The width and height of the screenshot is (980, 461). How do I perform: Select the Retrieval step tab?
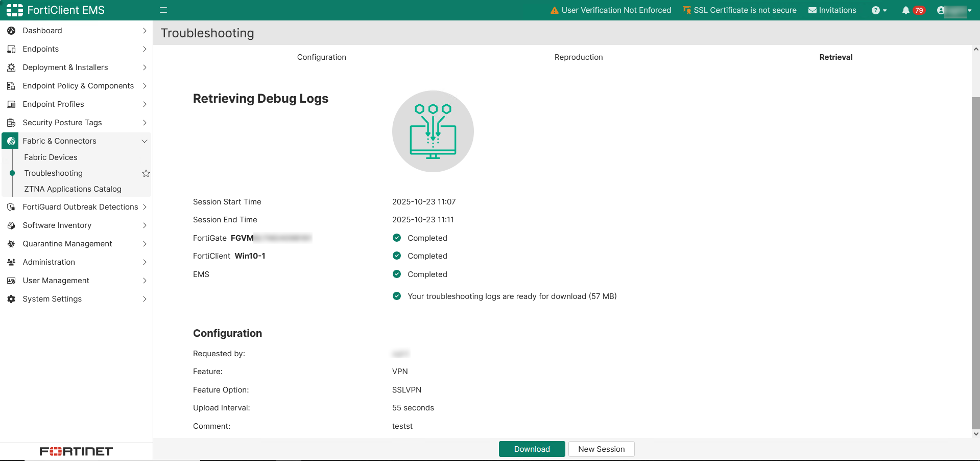click(836, 57)
